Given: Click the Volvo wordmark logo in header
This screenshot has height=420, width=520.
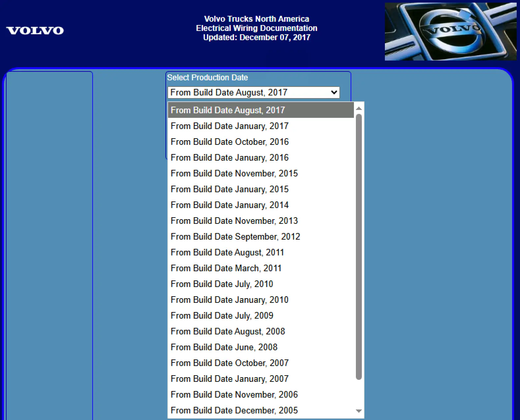Looking at the screenshot, I should tap(35, 31).
